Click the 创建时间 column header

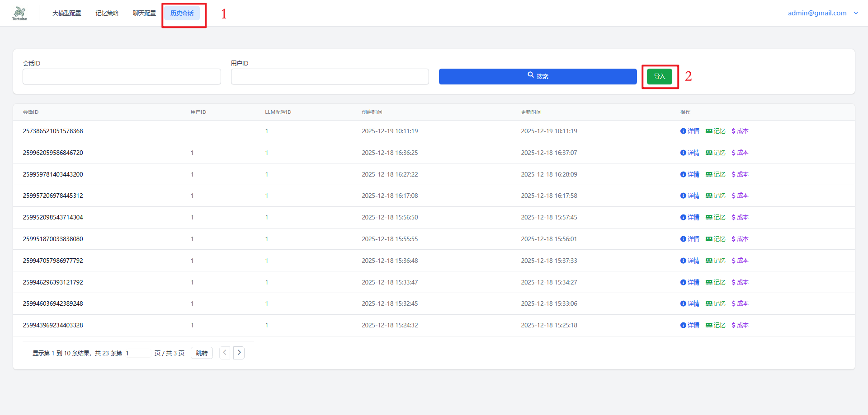pos(372,112)
